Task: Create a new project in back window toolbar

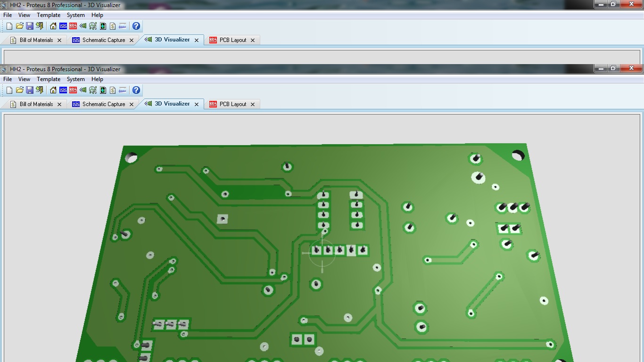Action: (9, 26)
